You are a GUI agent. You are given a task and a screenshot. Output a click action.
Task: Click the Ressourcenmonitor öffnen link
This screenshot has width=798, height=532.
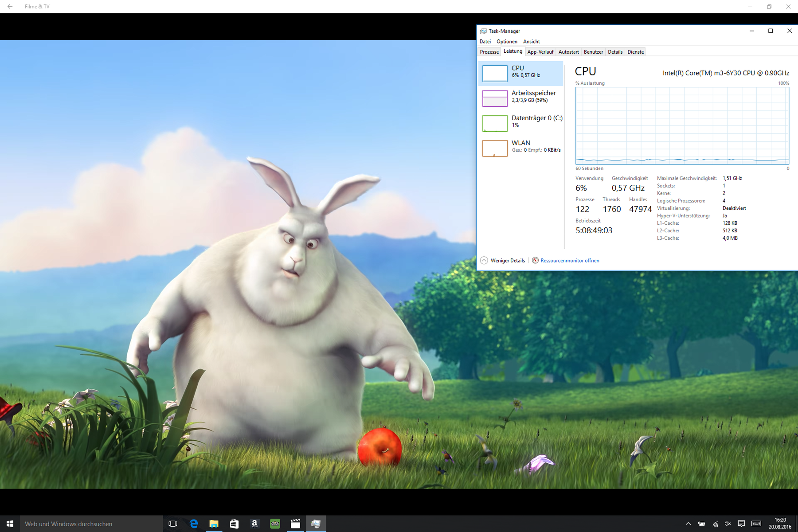570,261
